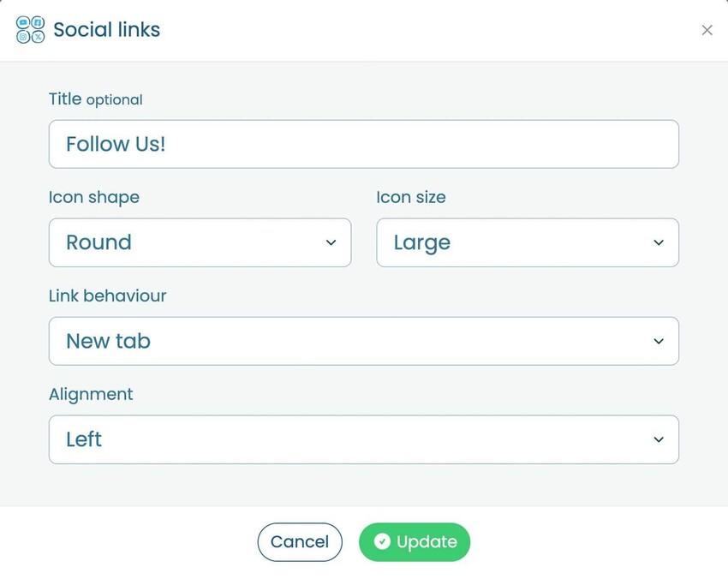Open the Icon size dropdown showing Large
The image size is (728, 579).
(527, 242)
